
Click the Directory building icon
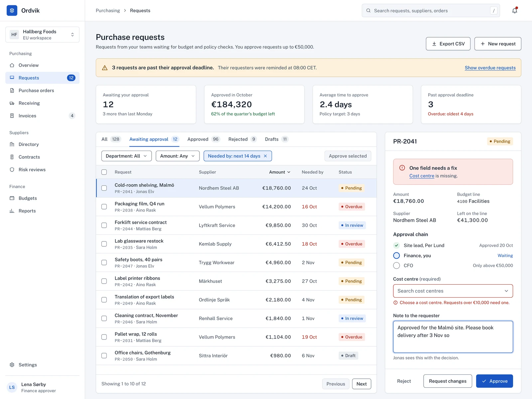[x=12, y=144]
